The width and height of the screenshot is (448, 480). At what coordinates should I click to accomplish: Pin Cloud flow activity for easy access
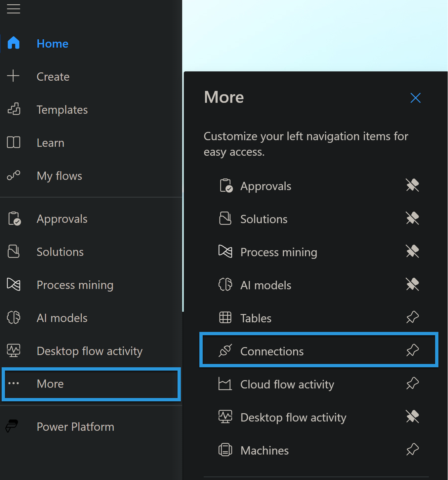pos(412,383)
